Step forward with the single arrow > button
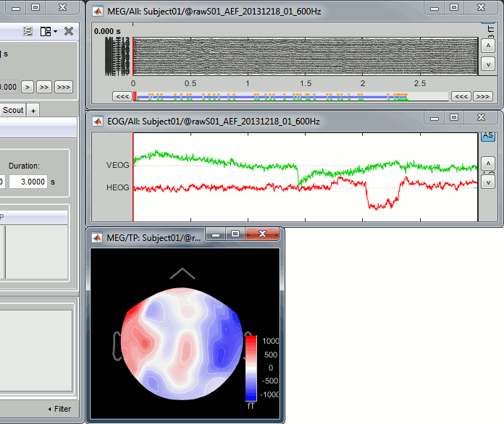 click(27, 86)
